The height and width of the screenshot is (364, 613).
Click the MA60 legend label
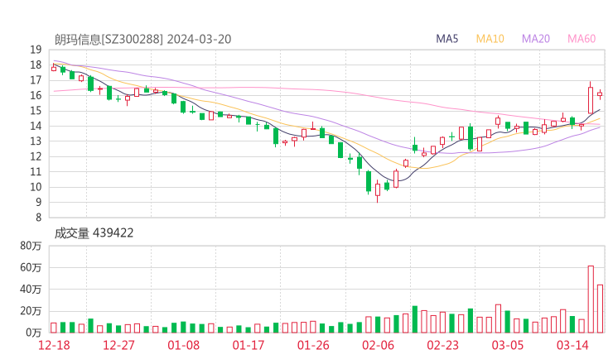point(582,39)
